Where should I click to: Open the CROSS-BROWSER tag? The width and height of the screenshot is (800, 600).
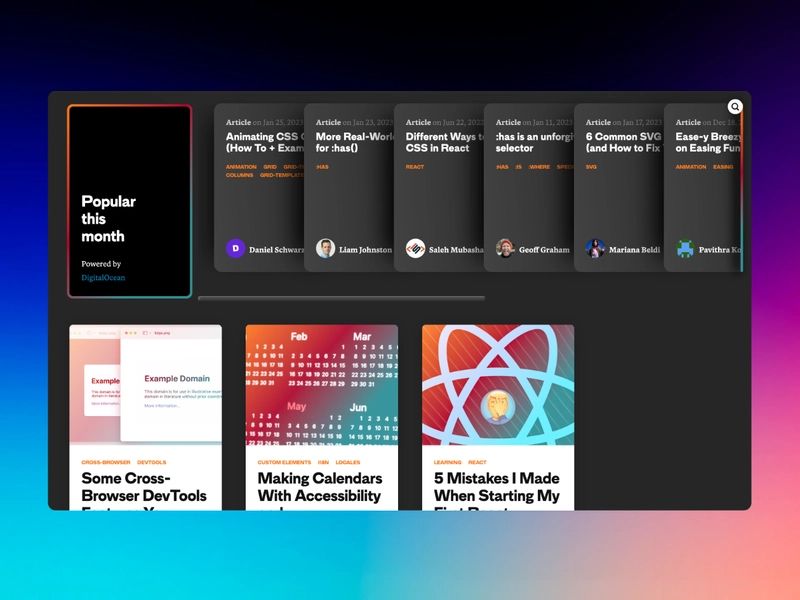pyautogui.click(x=104, y=462)
